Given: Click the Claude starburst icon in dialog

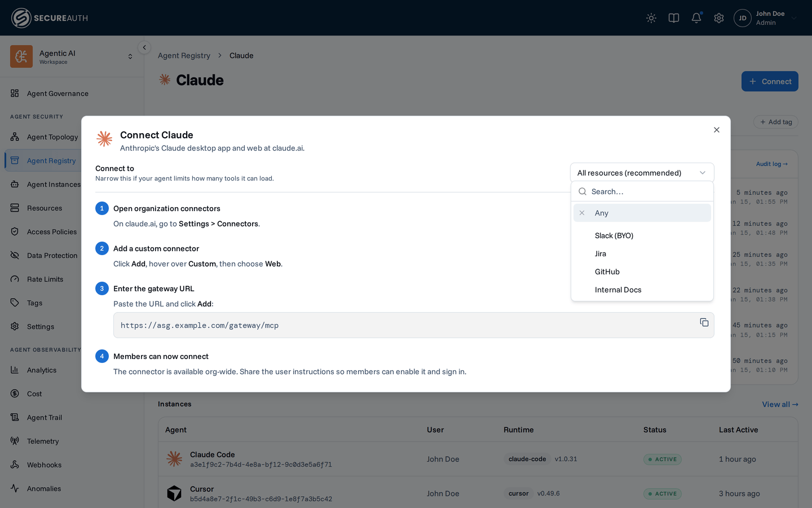Looking at the screenshot, I should coord(104,138).
